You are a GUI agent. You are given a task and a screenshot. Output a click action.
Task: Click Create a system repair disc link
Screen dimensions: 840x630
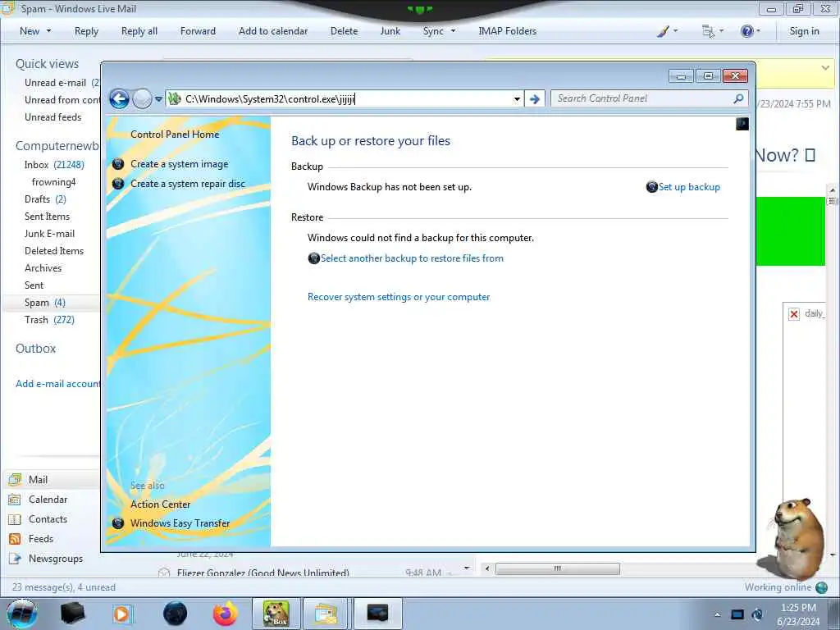(188, 184)
